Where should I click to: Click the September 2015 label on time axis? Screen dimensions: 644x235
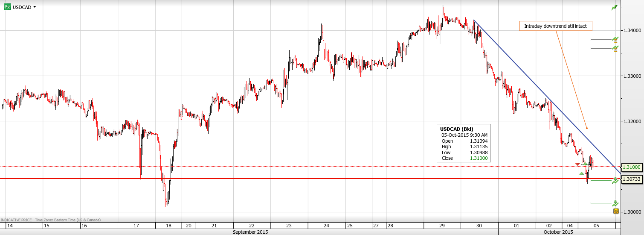coord(250,232)
